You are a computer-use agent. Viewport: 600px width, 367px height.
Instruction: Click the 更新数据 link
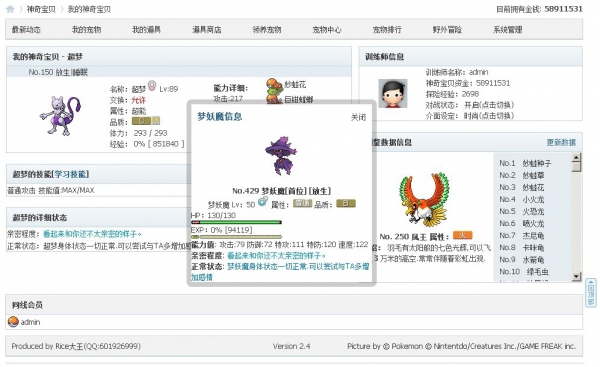tap(561, 142)
